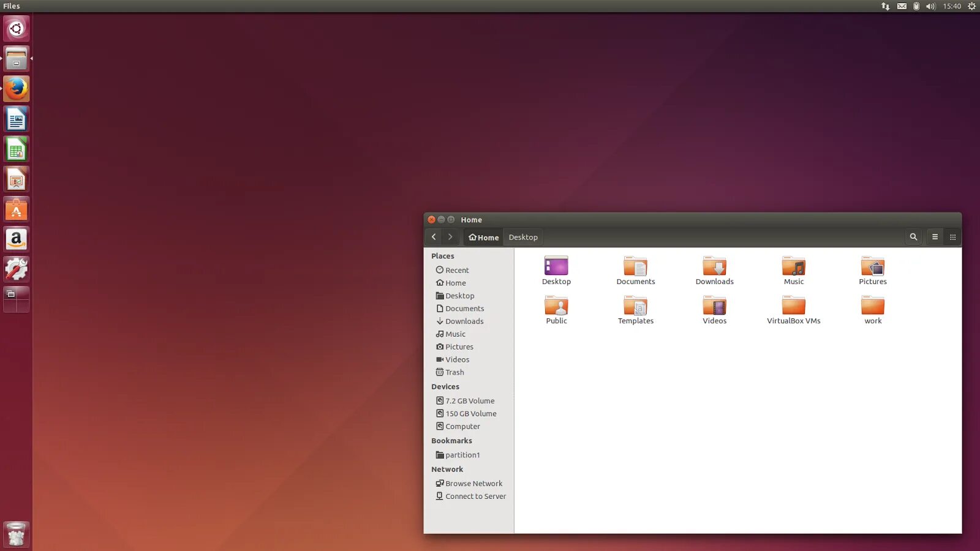Click the network indicator in top panel
Viewport: 980px width, 551px height.
point(885,6)
